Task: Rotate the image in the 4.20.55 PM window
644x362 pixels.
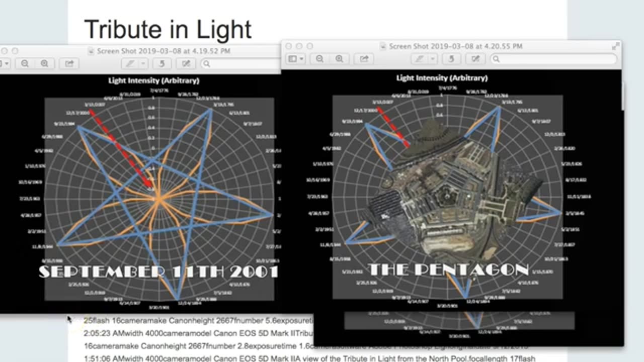Action: [451, 59]
